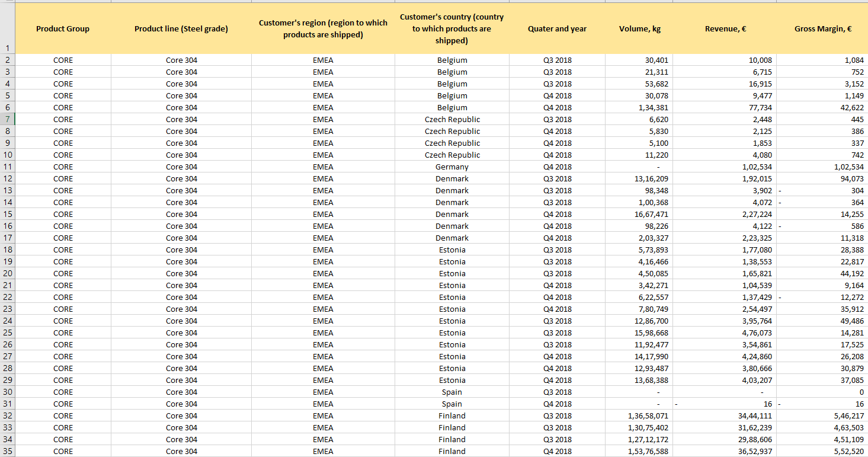Viewport: 868px width, 457px height.
Task: Select the revenue value 3,80,666
Action: tap(725, 368)
